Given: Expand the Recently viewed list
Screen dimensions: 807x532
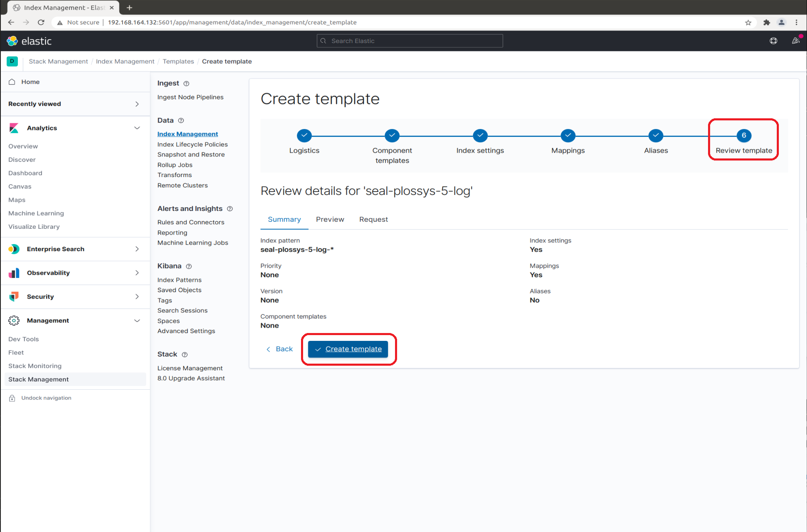Looking at the screenshot, I should 137,104.
